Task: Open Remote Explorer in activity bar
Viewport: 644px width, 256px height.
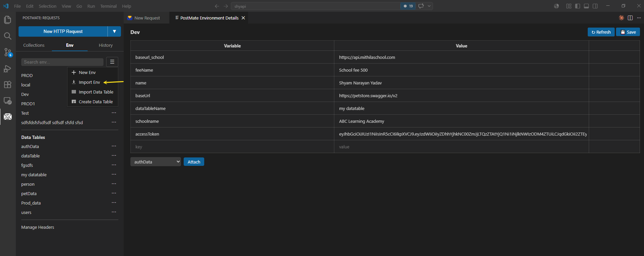Action: coord(7,101)
